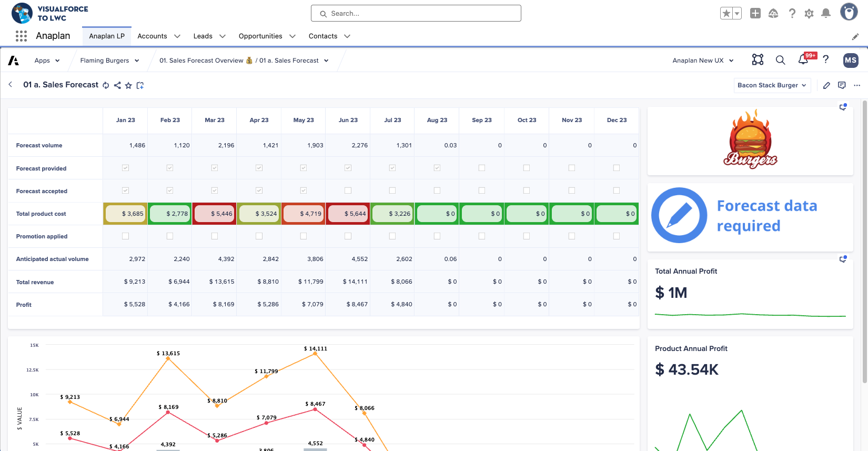Open the Apps dropdown
868x451 pixels.
(47, 61)
